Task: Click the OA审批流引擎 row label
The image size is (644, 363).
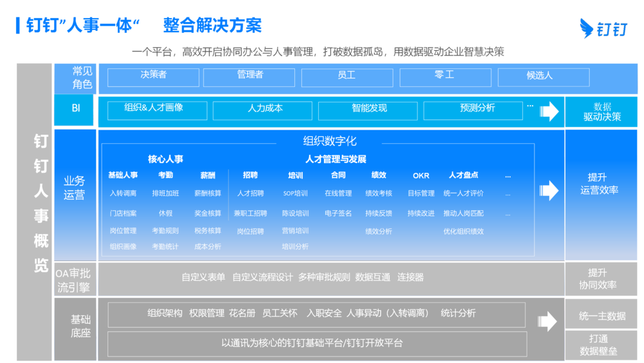Action: pyautogui.click(x=75, y=280)
